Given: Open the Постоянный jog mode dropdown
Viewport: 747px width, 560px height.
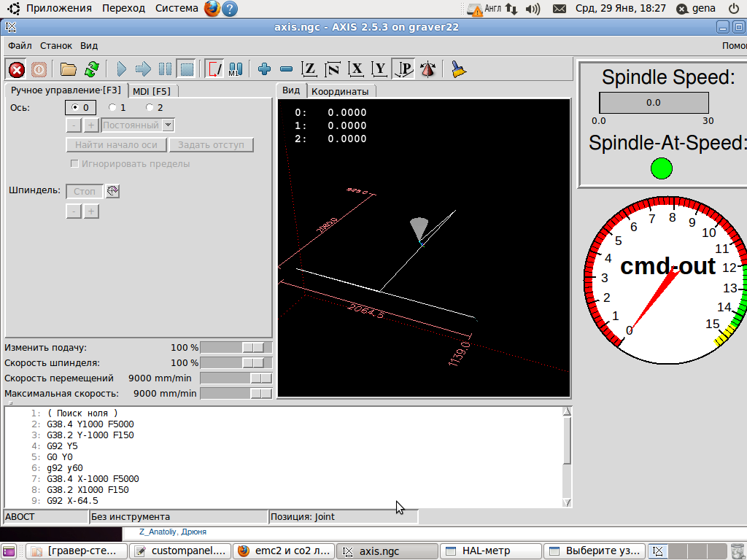Looking at the screenshot, I should pyautogui.click(x=169, y=125).
